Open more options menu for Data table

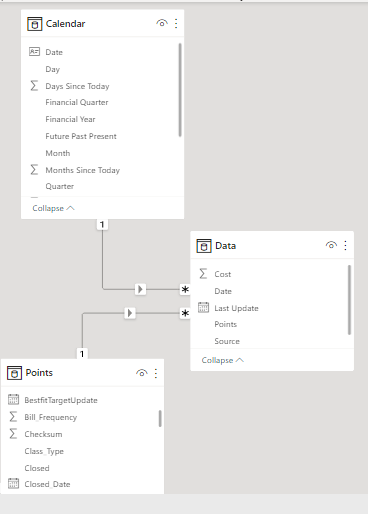click(345, 245)
